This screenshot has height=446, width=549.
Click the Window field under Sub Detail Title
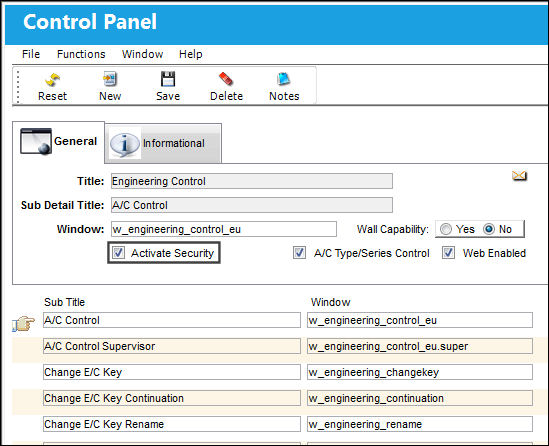pos(224,229)
